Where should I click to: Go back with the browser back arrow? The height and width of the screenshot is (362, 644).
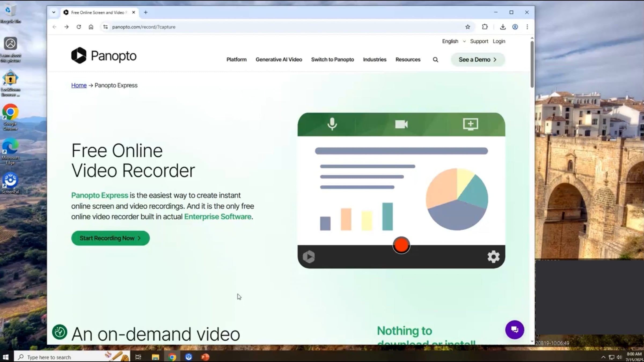coord(54,27)
